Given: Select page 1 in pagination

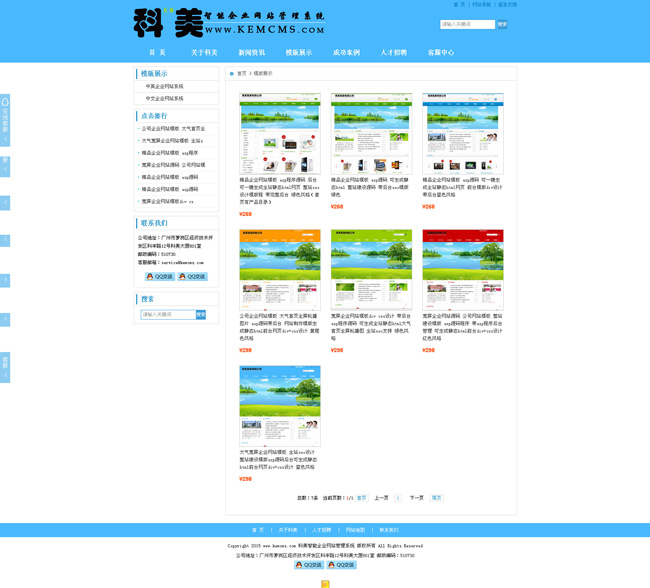Looking at the screenshot, I should pos(398,498).
